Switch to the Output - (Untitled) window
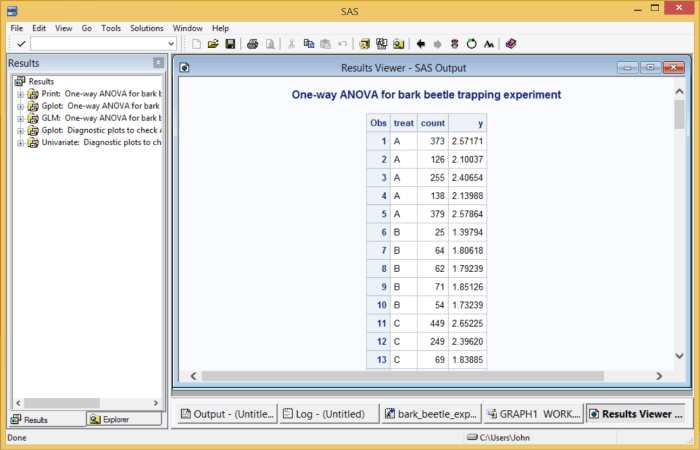 click(225, 413)
